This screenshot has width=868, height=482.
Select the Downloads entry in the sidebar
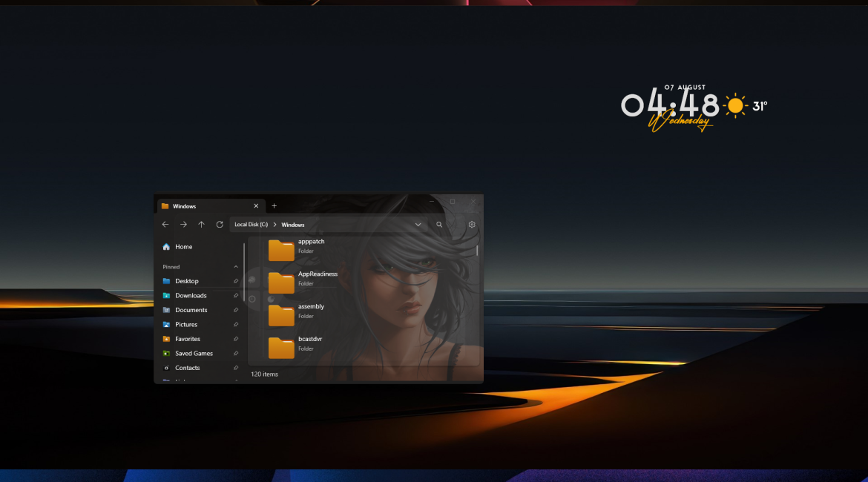(x=191, y=295)
